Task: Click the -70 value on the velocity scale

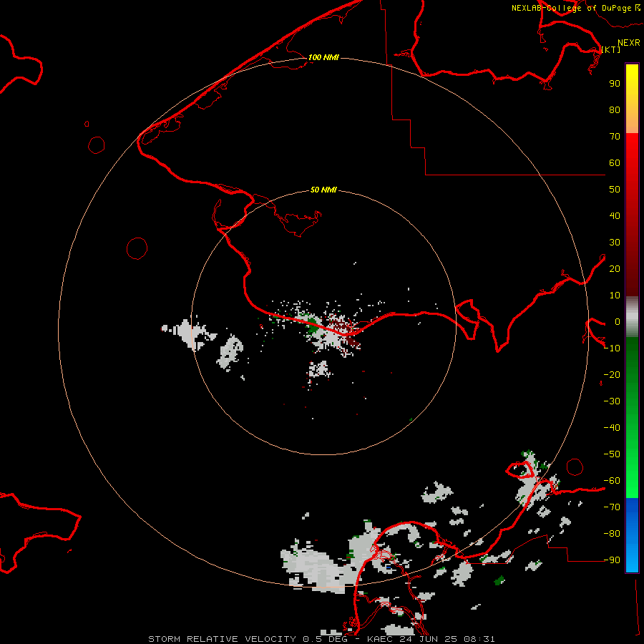Action: [x=612, y=507]
